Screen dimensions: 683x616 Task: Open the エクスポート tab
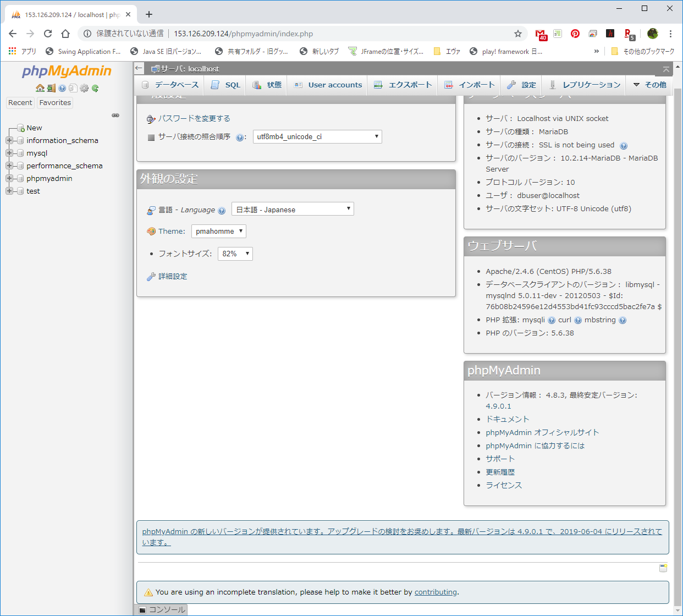[403, 85]
